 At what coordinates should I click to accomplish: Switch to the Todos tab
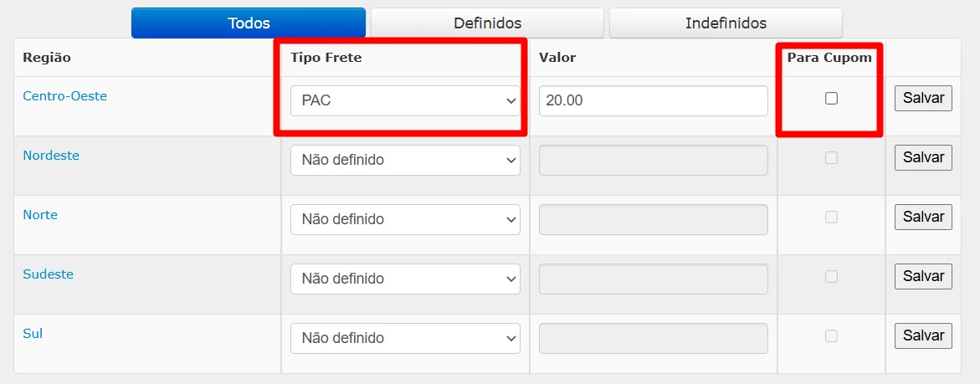coord(248,23)
